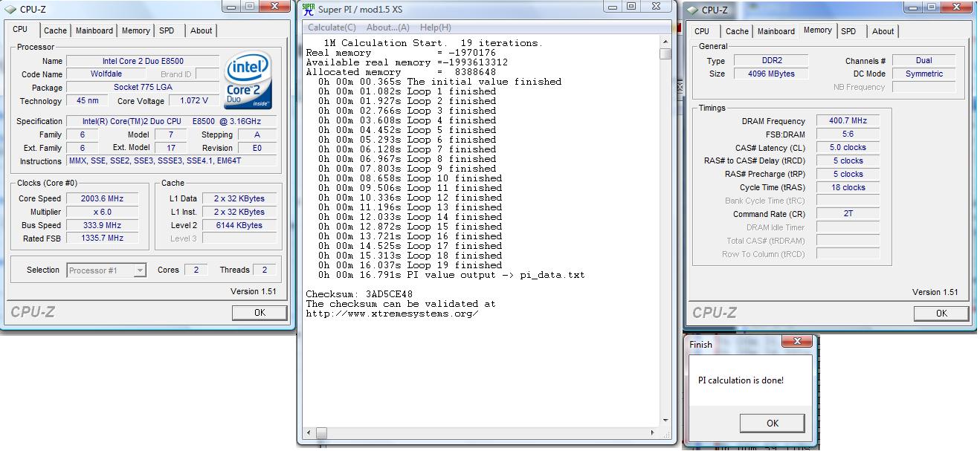Open the About tab in left CPU-Z window
980x451 pixels.
point(201,30)
